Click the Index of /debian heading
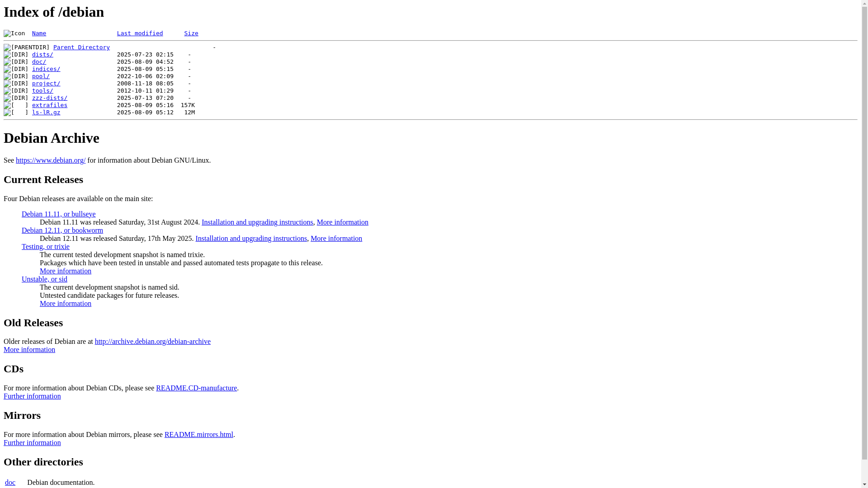This screenshot has width=868, height=488. click(54, 12)
